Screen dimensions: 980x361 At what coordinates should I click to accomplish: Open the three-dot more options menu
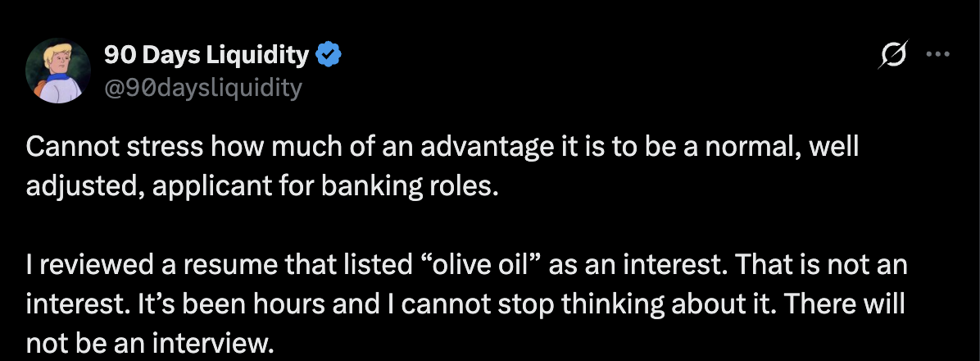[937, 55]
